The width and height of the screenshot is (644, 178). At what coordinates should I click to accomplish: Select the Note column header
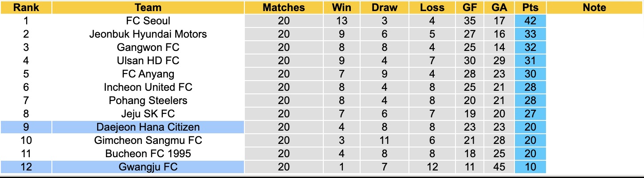(594, 8)
